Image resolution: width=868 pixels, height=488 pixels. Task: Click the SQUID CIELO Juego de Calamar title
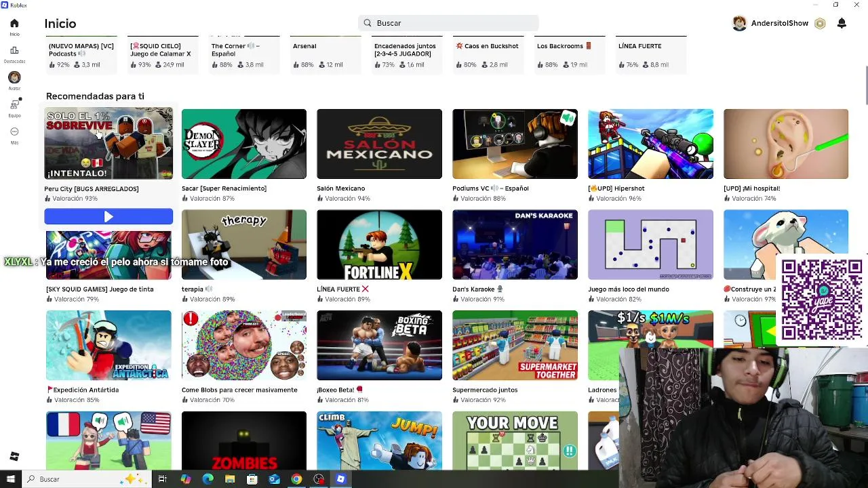160,49
